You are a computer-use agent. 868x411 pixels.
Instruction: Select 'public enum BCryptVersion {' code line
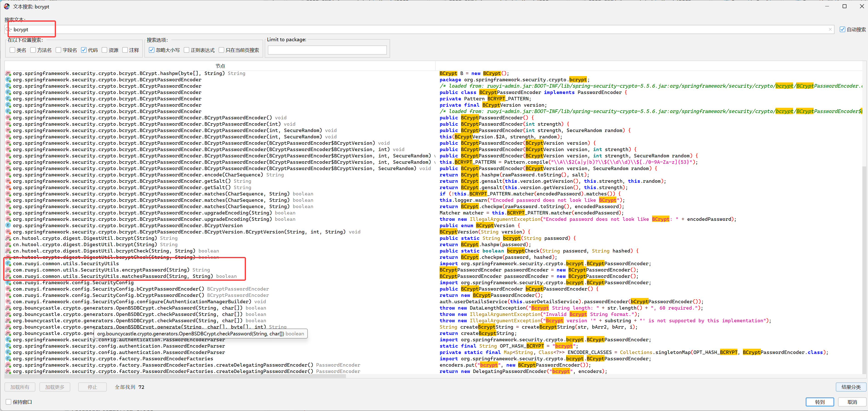click(480, 226)
